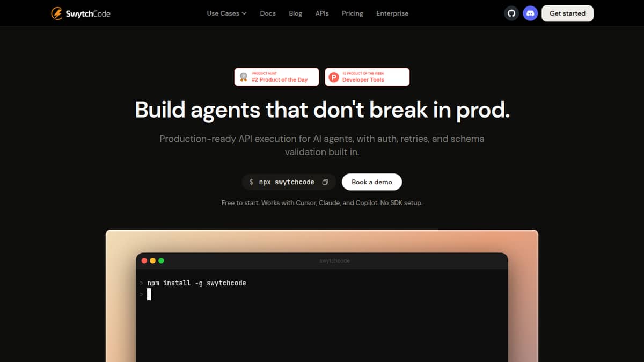
Task: Open the Docs page
Action: (268, 13)
